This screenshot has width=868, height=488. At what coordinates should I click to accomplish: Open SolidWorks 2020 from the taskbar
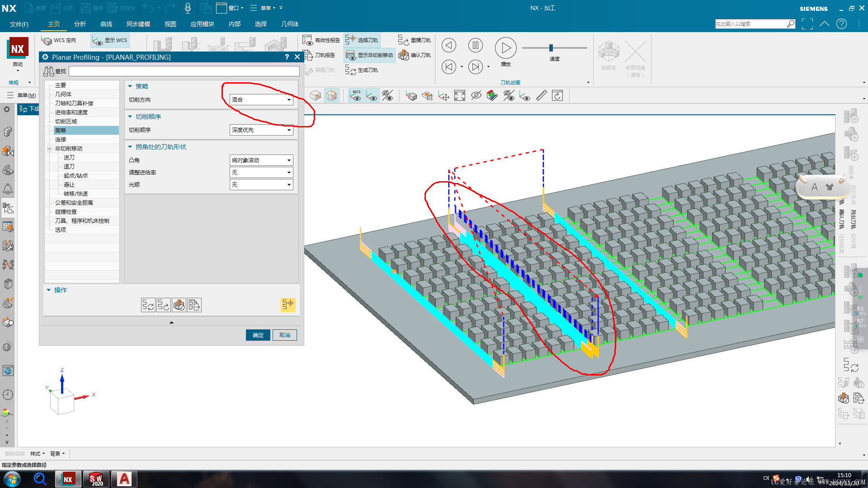coord(96,479)
